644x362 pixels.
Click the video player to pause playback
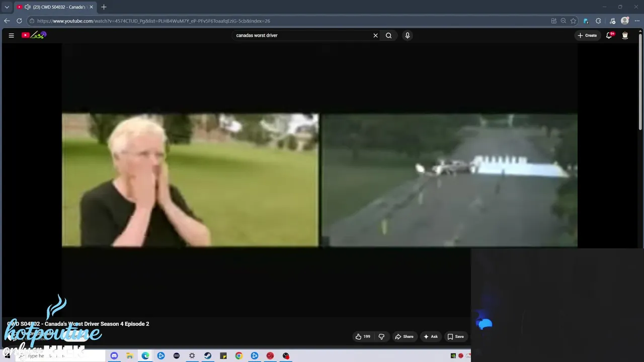(319, 180)
